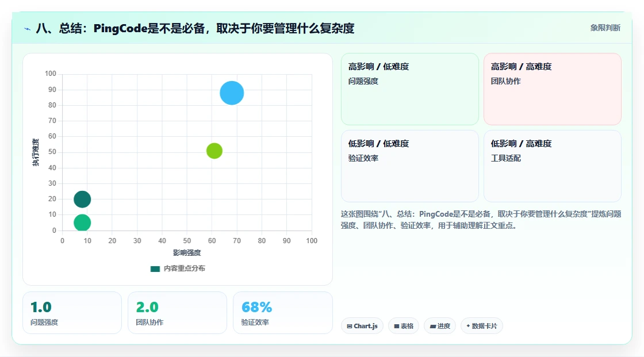Click the blue bubble in the chart
Screen dimensions: 644x357
[x=232, y=93]
